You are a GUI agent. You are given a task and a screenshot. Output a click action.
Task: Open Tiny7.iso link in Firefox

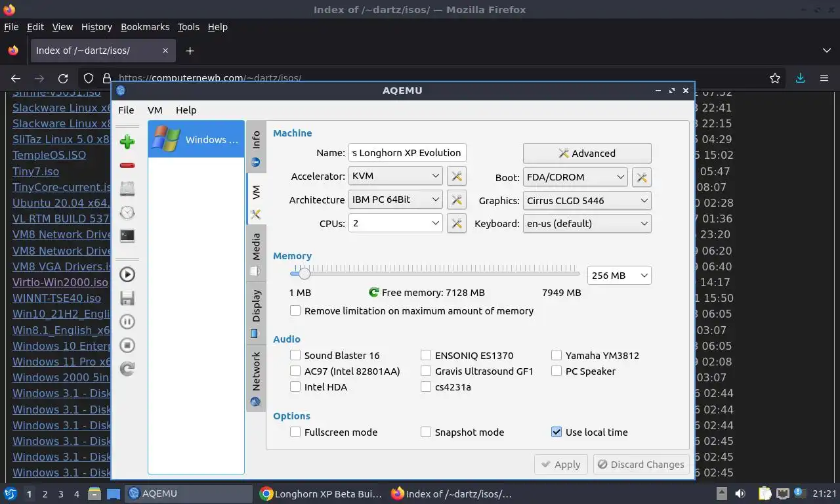[35, 171]
